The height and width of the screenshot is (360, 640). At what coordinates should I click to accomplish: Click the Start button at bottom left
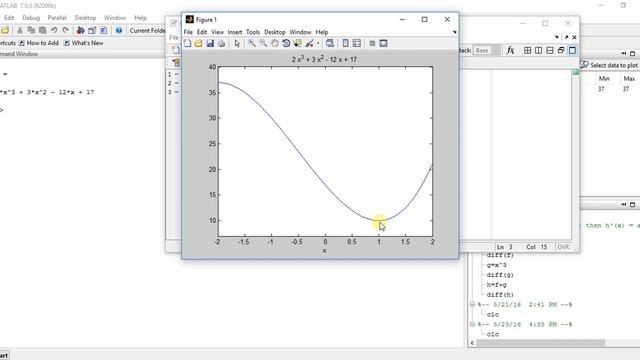(x=4, y=356)
